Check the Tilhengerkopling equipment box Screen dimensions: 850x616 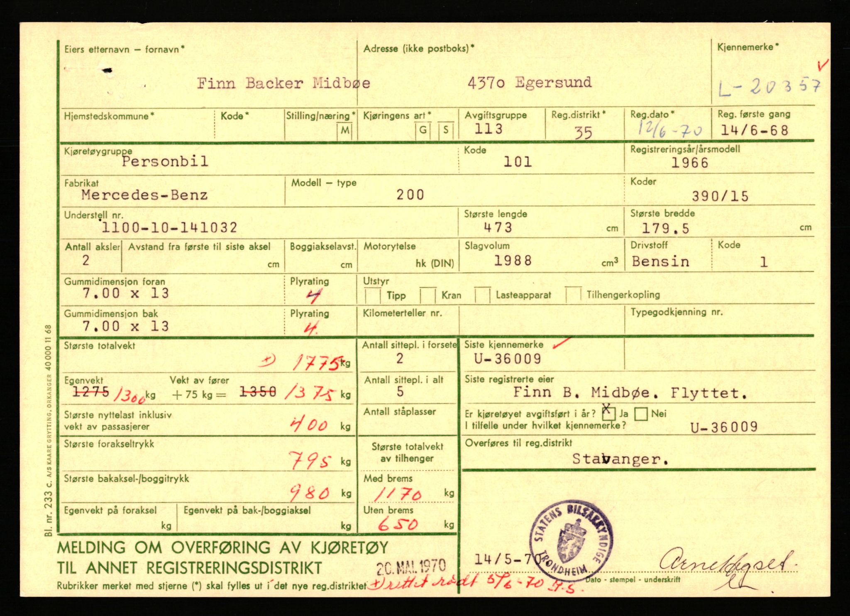[573, 295]
